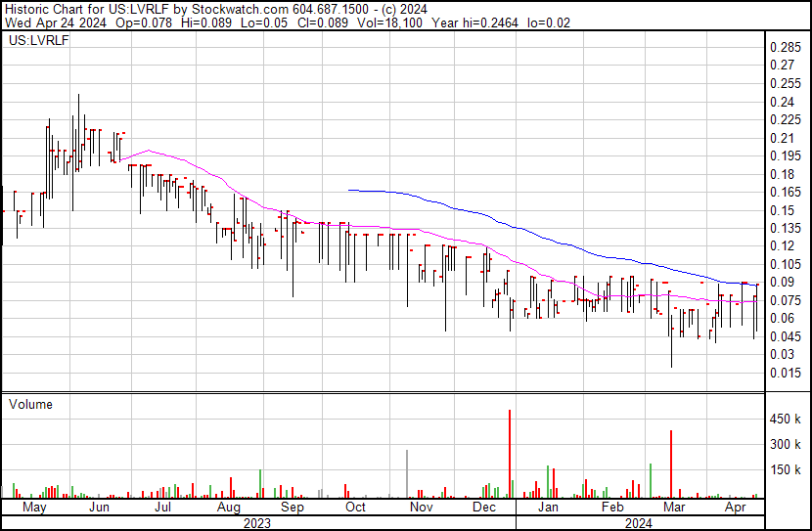Select the tallest red December volume bar

pos(510,454)
